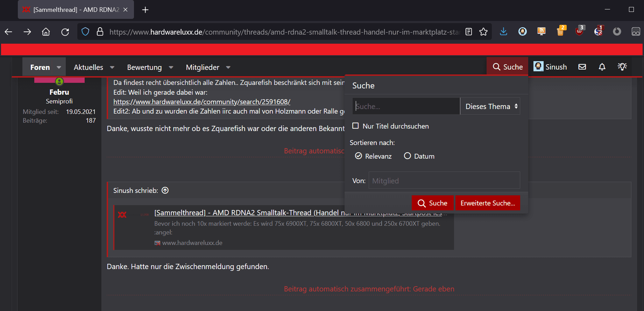Open the round avatar extension icon
The height and width of the screenshot is (311, 644).
[523, 32]
